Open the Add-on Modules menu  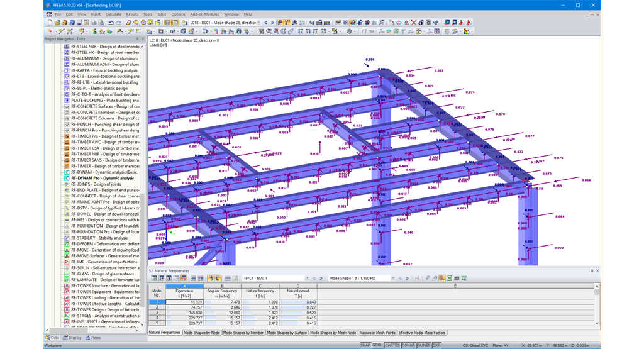tap(204, 14)
